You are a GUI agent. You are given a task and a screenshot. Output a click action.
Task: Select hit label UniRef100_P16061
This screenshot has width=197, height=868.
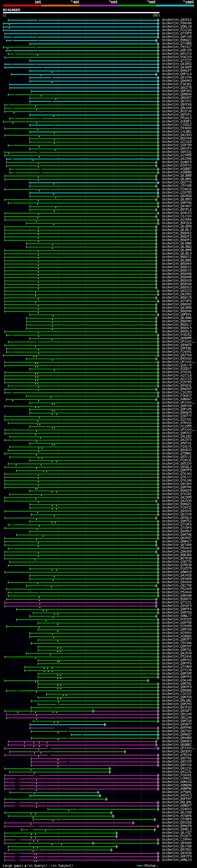click(177, 775)
